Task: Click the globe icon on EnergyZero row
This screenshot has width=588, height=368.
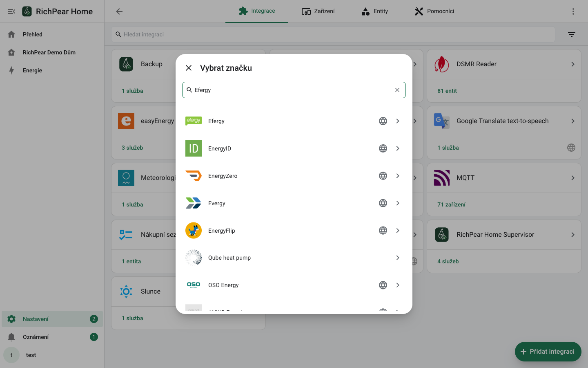Action: click(x=383, y=176)
